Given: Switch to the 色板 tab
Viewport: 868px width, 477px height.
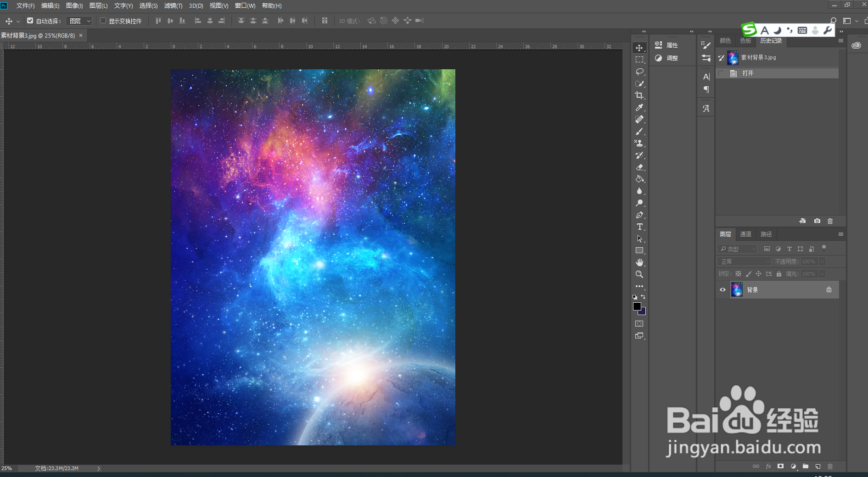Looking at the screenshot, I should [746, 41].
